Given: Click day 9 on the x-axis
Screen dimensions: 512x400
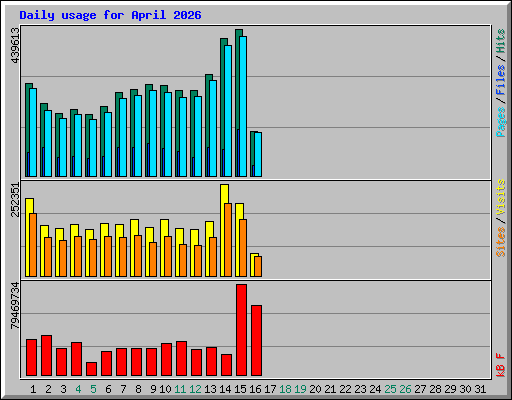Looking at the screenshot, I should [x=153, y=389].
